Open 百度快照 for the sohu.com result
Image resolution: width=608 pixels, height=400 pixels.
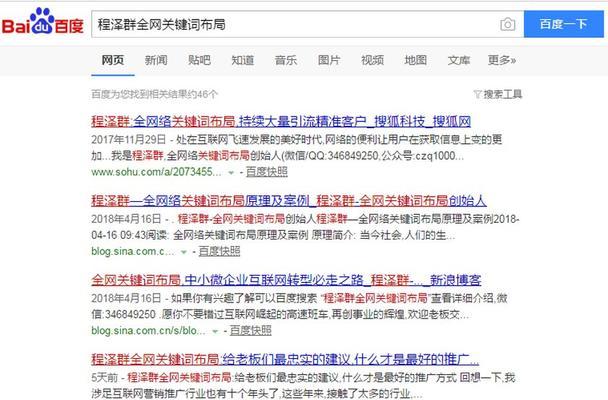[x=267, y=172]
